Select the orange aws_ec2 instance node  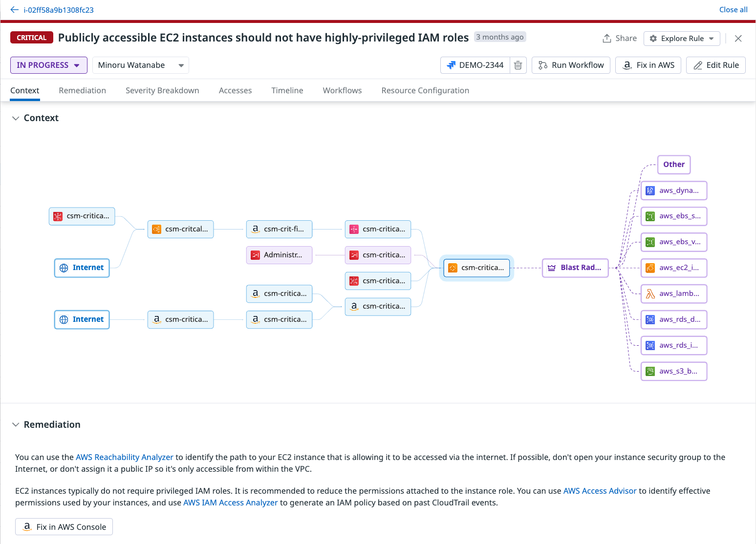coord(673,268)
